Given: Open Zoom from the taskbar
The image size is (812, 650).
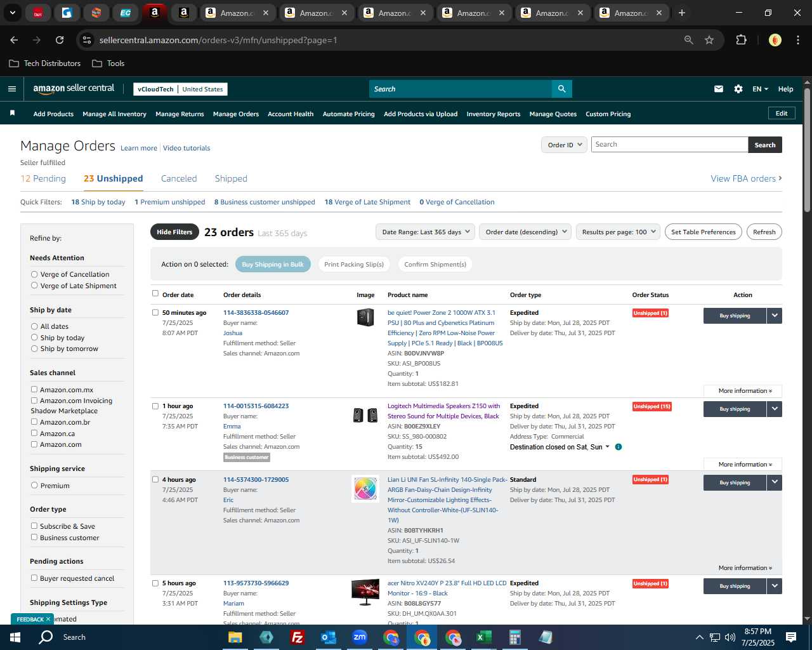Looking at the screenshot, I should pyautogui.click(x=360, y=637).
